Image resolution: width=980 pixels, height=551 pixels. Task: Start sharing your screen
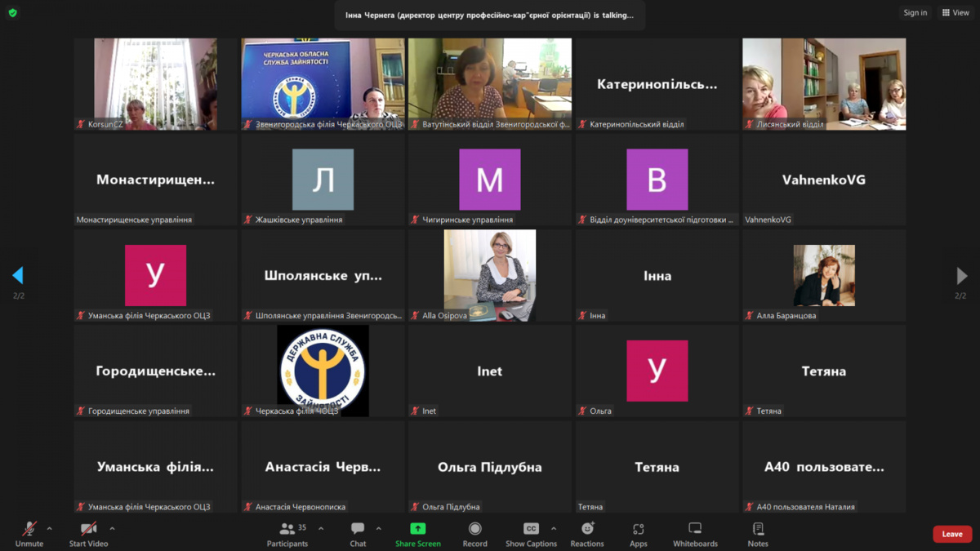417,535
